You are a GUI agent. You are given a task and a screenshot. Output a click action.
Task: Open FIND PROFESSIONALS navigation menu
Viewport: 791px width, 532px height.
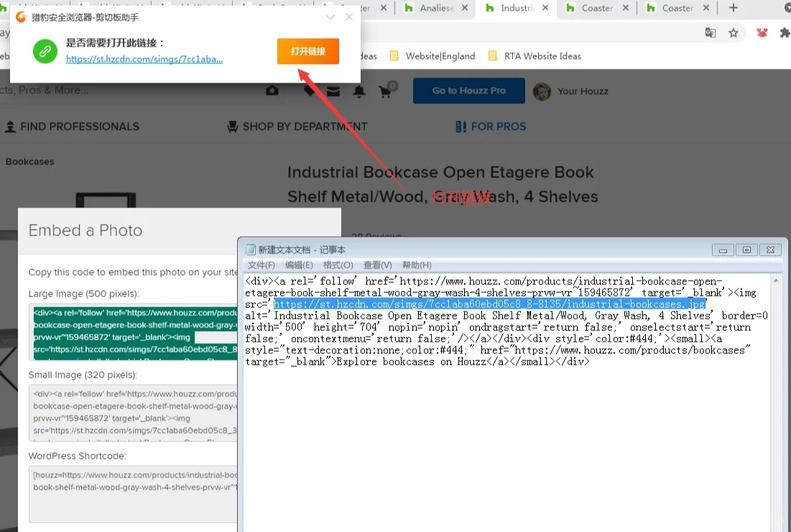(x=72, y=126)
